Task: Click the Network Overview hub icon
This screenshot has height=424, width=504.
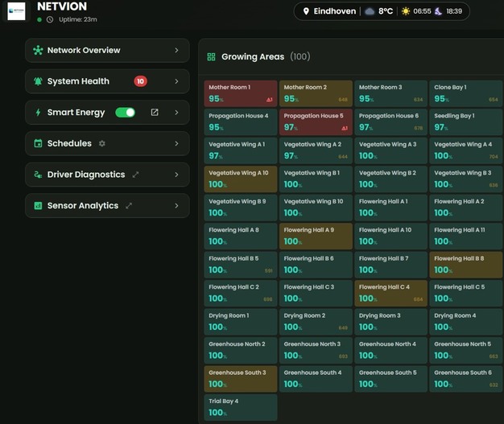Action: 38,50
